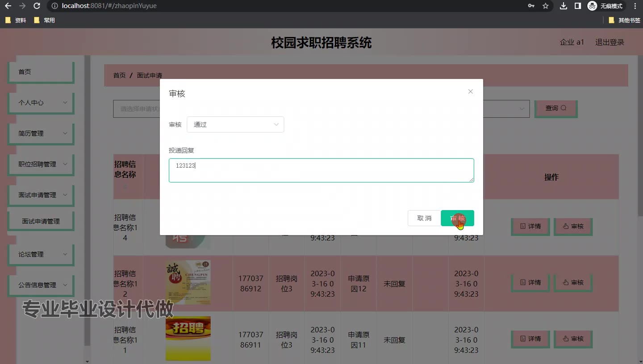Toggle the browser side panel icon

[x=577, y=6]
